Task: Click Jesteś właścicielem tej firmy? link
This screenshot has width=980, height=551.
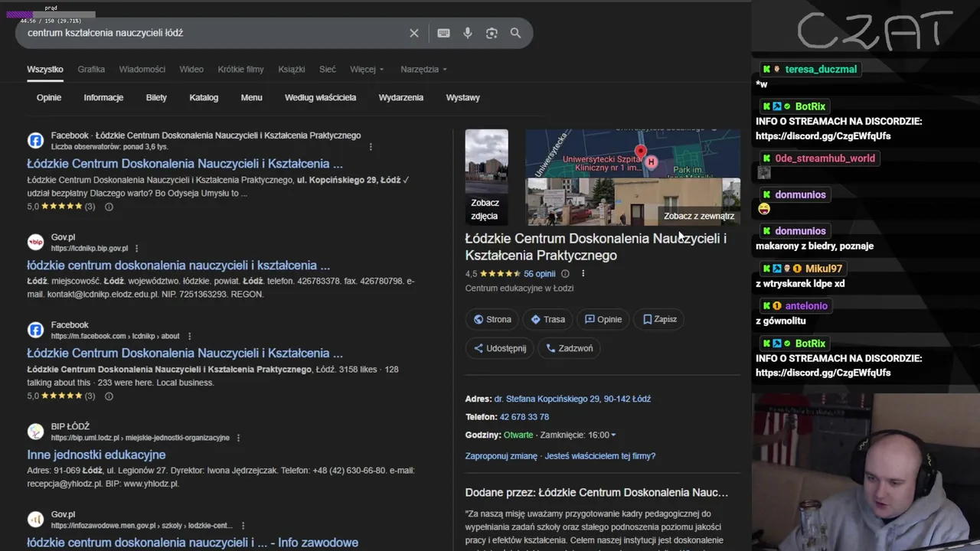Action: (601, 456)
